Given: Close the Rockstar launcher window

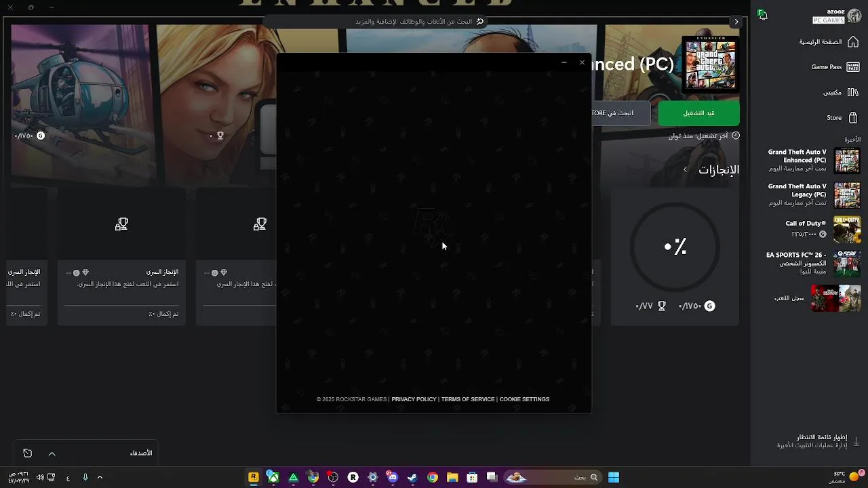Looking at the screenshot, I should pos(582,62).
